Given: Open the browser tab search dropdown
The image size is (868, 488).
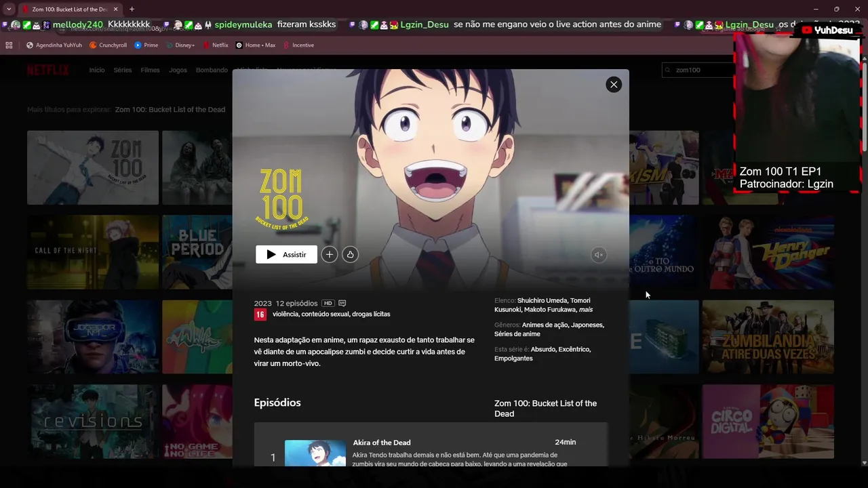Looking at the screenshot, I should tap(9, 9).
